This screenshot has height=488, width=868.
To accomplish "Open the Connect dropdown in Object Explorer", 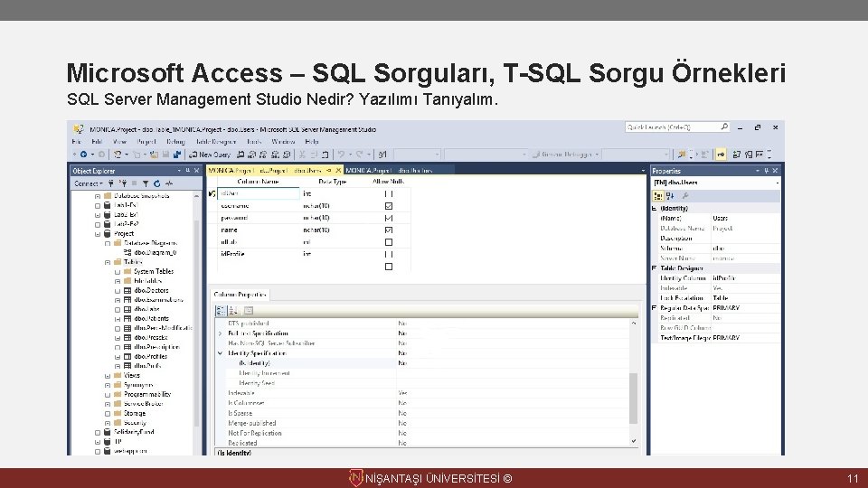I will click(x=89, y=183).
